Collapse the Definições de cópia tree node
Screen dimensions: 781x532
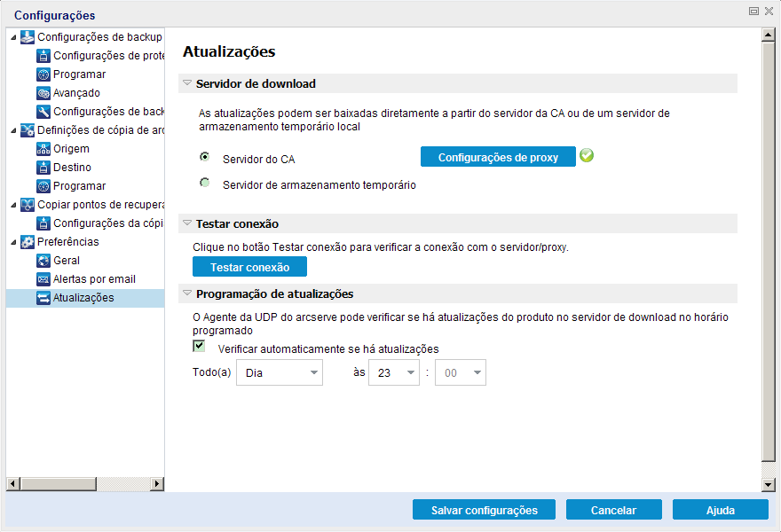tap(13, 131)
